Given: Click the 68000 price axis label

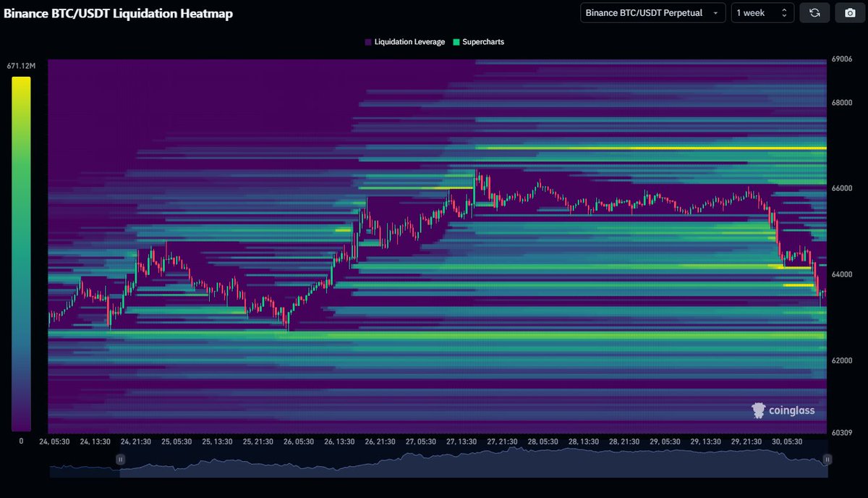Looking at the screenshot, I should [841, 103].
